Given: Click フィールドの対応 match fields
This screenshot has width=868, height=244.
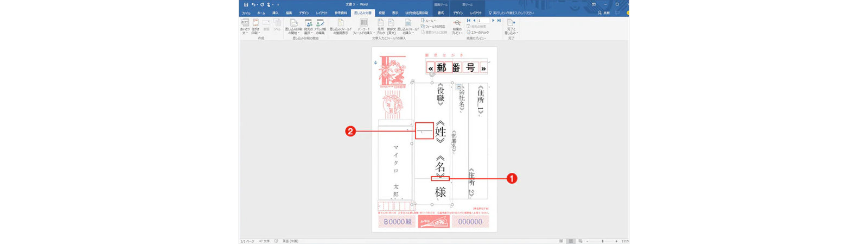Looking at the screenshot, I should (433, 27).
